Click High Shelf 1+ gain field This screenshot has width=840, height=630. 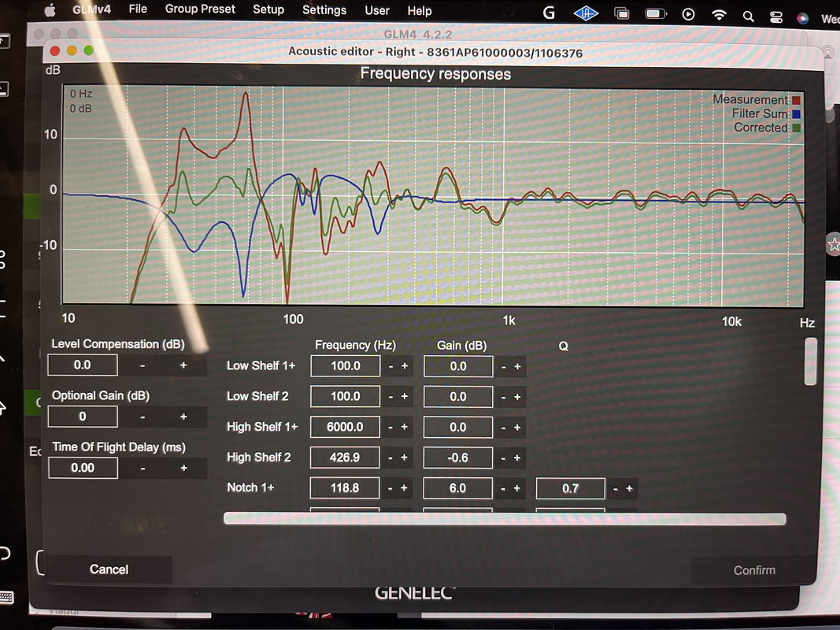coord(458,428)
